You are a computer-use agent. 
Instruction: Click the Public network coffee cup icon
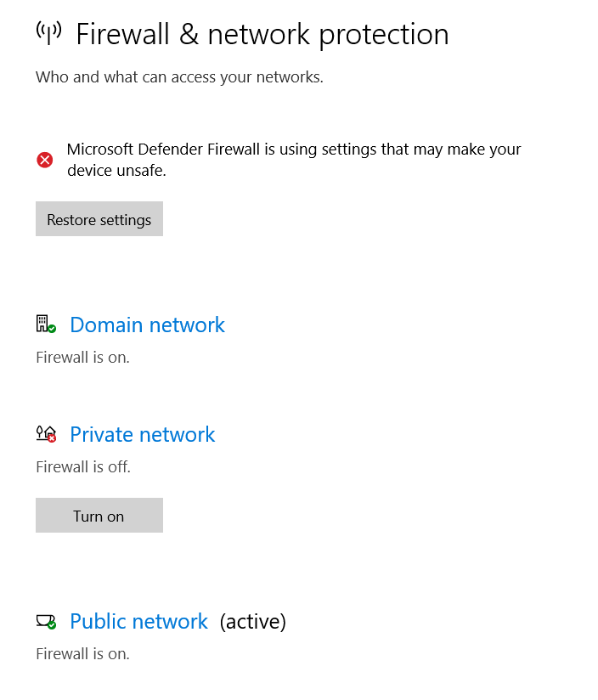[43, 620]
